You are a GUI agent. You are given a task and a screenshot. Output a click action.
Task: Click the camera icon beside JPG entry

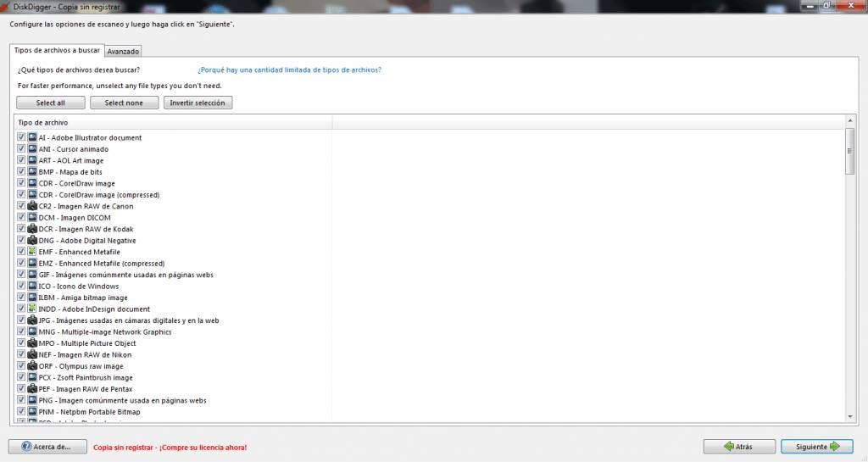[33, 320]
